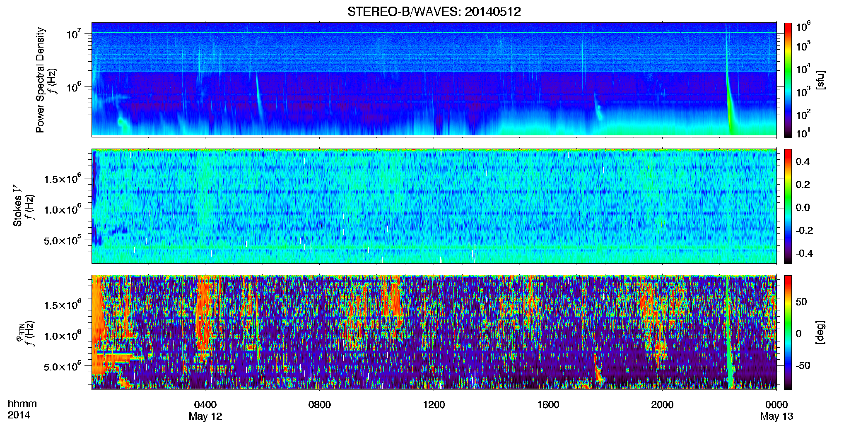Screen dimensions: 868x447
Task: Click the sfu colorbar in top panel
Action: click(788, 79)
